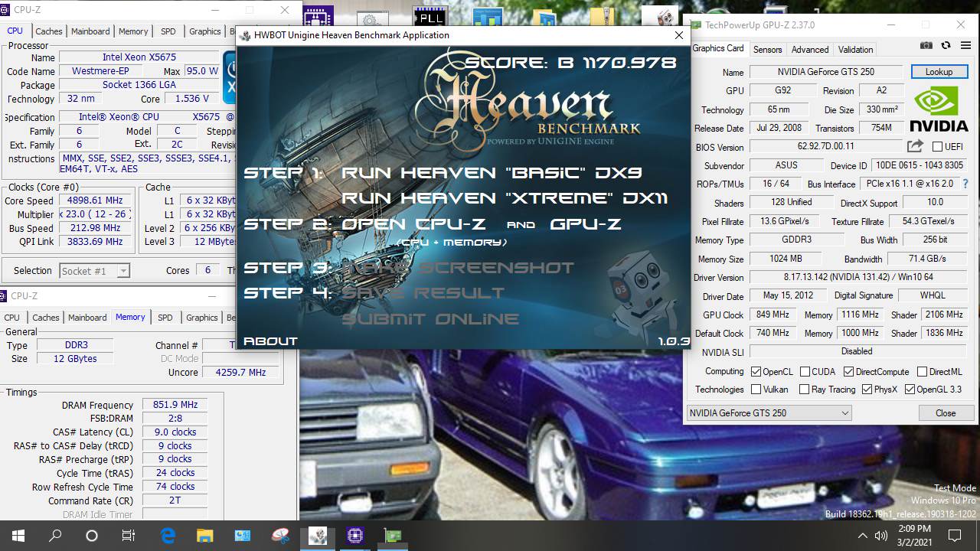Switch to GPU-Z Validation tab
The image size is (980, 551).
click(x=855, y=49)
